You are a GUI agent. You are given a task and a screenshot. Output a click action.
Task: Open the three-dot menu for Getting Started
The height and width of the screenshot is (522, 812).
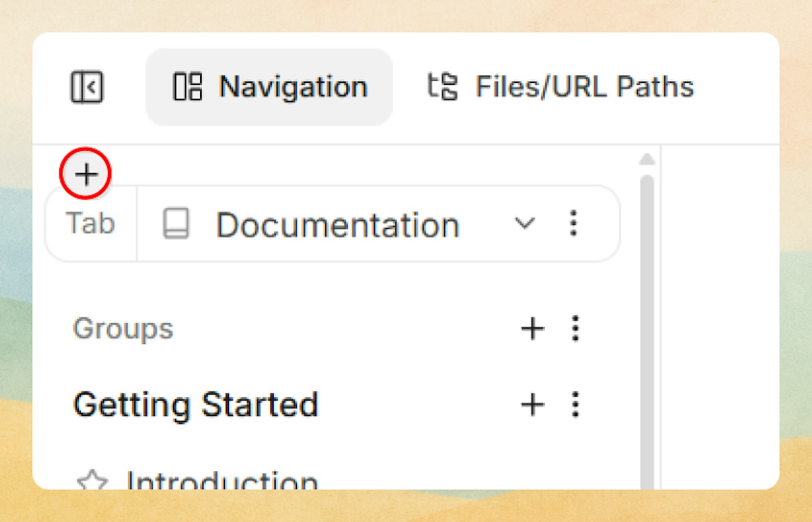[x=575, y=405]
